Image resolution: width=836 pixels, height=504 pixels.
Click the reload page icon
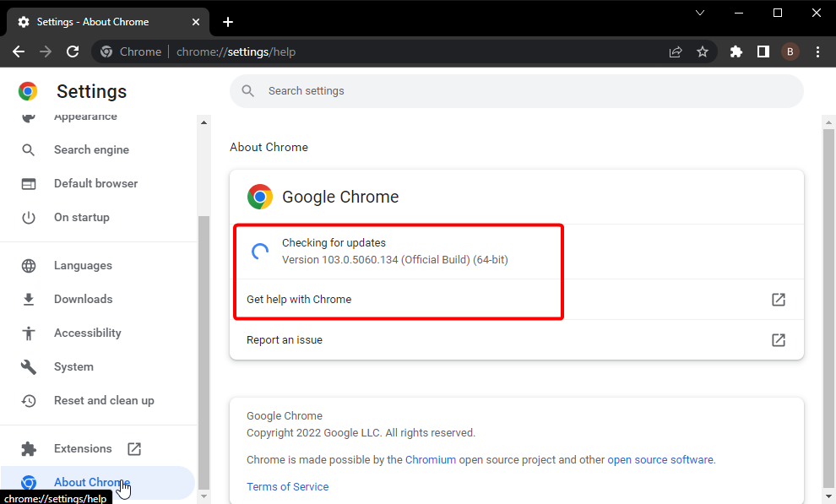[x=73, y=51]
